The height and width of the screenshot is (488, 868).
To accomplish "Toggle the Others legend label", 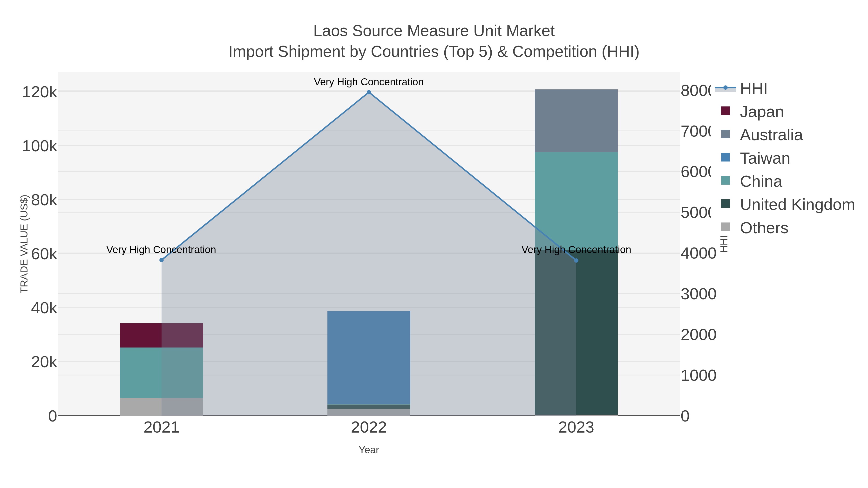I will click(x=764, y=228).
